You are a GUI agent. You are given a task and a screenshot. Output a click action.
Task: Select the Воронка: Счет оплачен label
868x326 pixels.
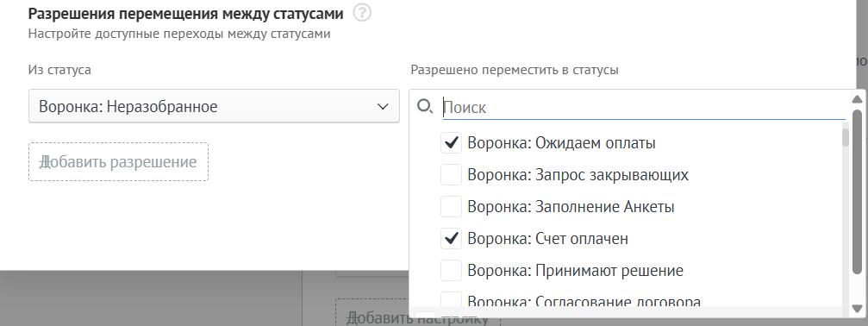548,239
